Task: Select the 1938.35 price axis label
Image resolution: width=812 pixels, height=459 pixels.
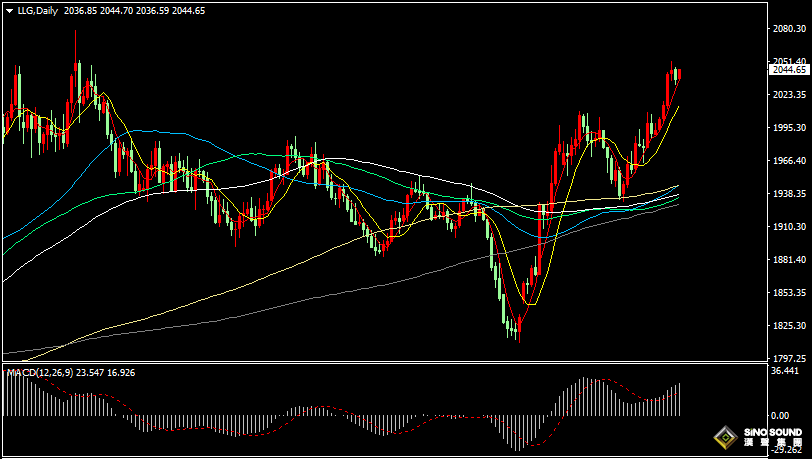Action: [789, 193]
